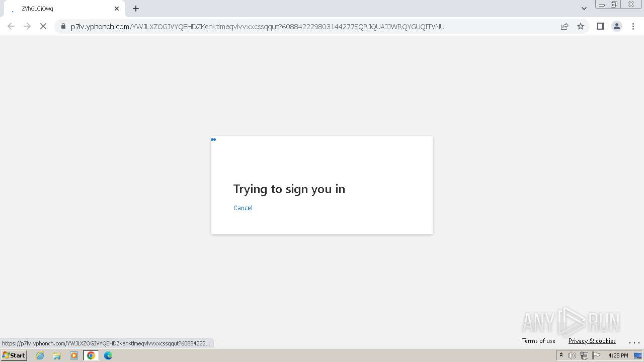Open new browser tab
Viewport: 644px width, 362px height.
click(136, 9)
